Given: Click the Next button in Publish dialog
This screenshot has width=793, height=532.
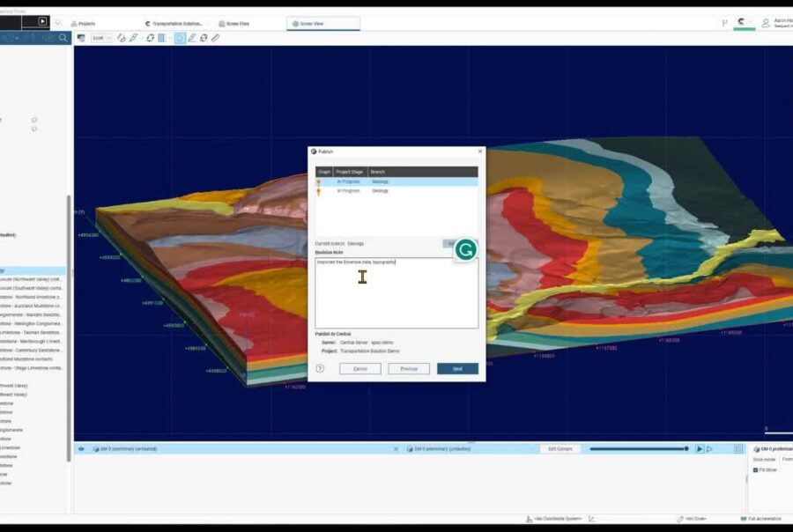Looking at the screenshot, I should (x=457, y=368).
